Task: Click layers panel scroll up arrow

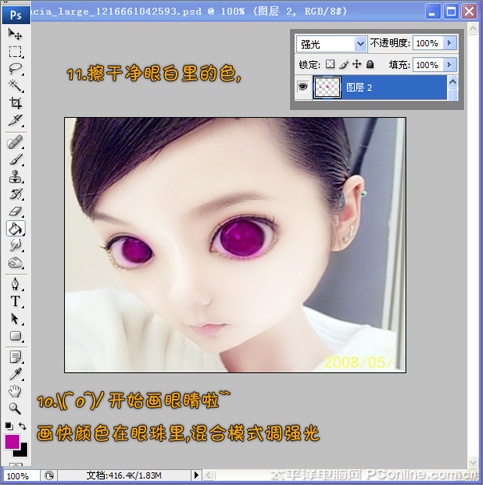Action: [x=452, y=82]
